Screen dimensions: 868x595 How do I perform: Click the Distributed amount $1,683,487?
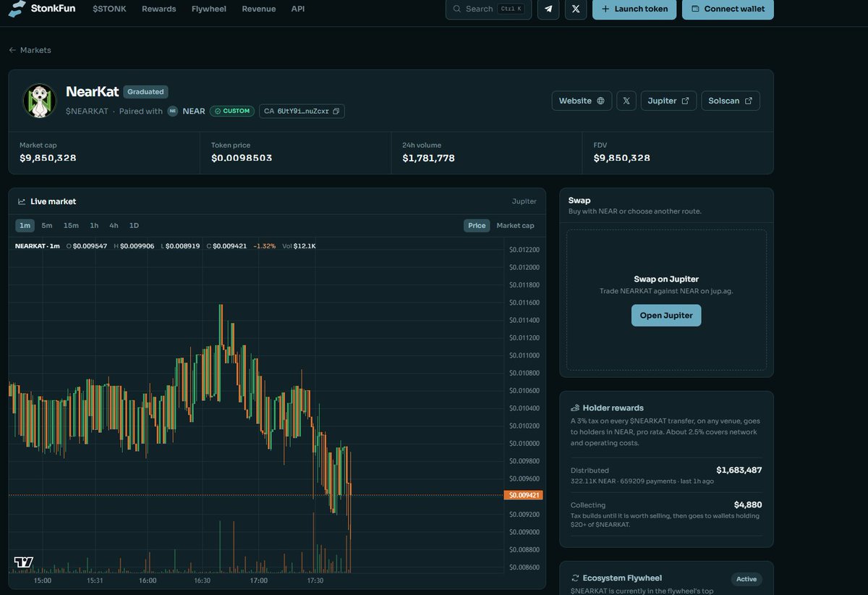[739, 470]
